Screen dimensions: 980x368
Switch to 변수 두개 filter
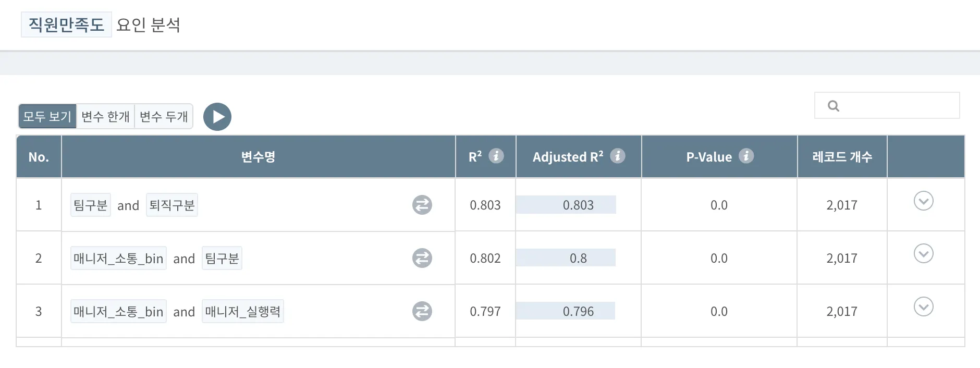[x=164, y=116]
